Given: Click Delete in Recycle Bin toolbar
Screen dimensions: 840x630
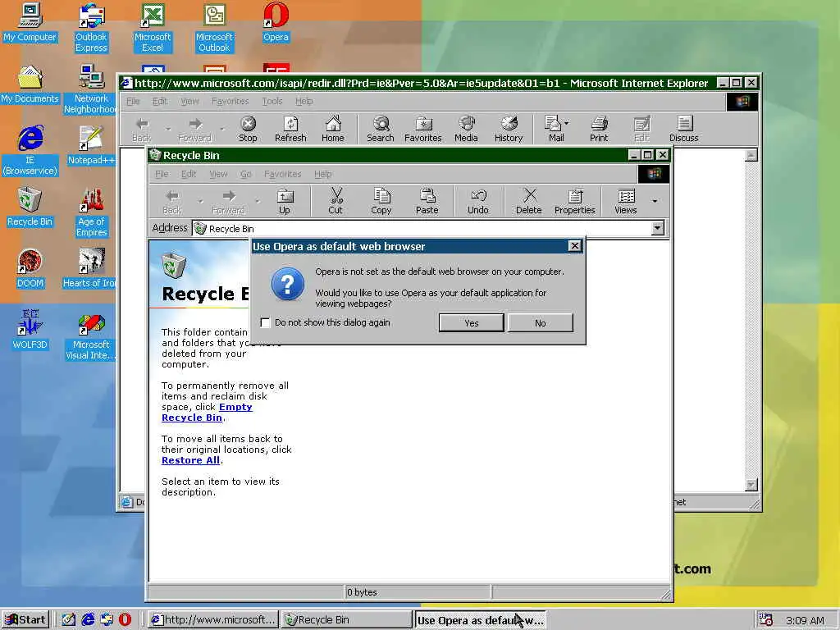Looking at the screenshot, I should pos(529,202).
